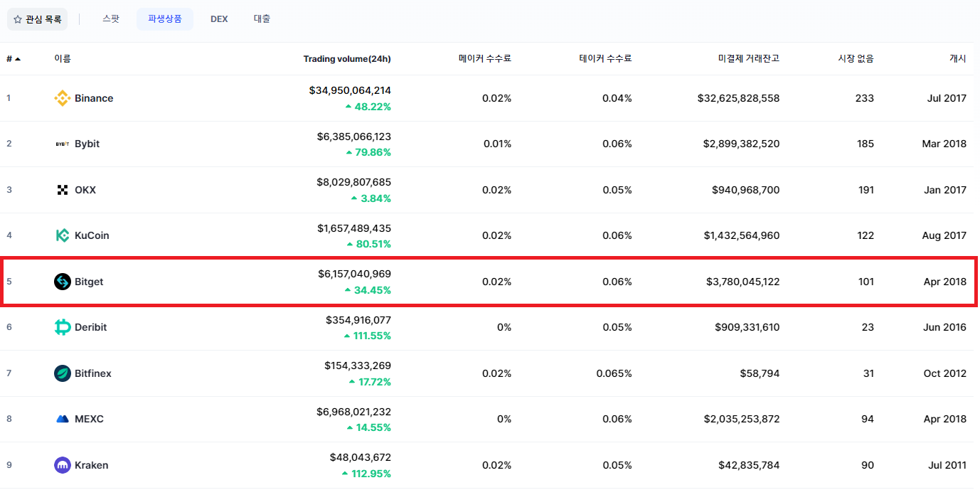Click Binance open interest $32,625,828,558

coord(739,98)
